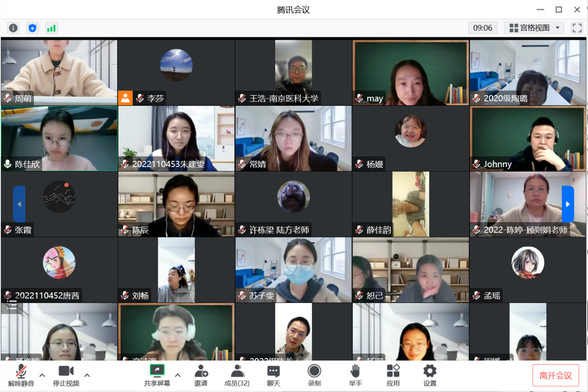Click the 离开会议 leave meeting button

556,376
